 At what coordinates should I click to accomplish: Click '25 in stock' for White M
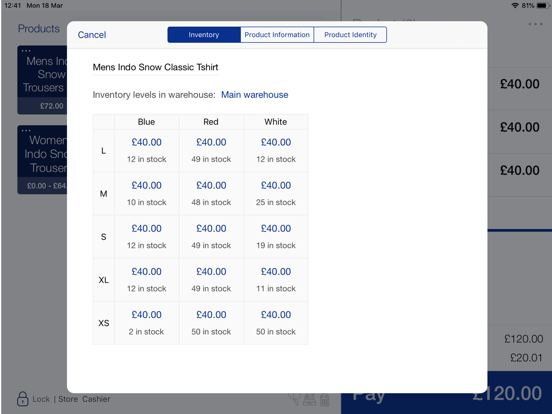[x=276, y=202]
